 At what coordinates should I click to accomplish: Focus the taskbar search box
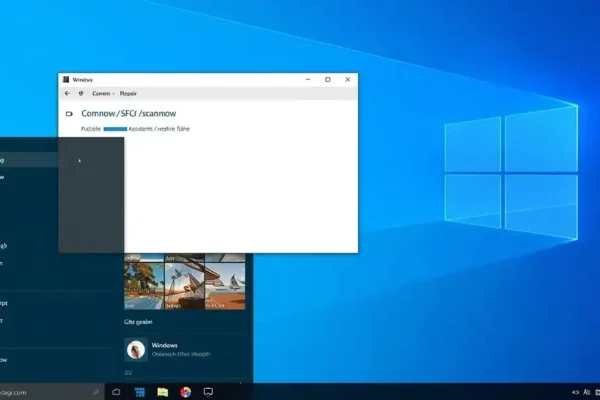click(x=52, y=392)
